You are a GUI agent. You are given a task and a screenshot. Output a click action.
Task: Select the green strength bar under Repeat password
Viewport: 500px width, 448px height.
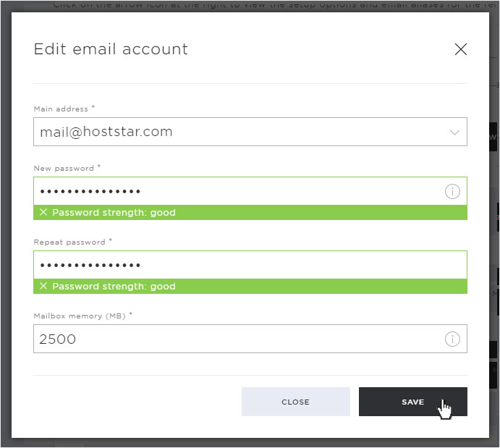coord(250,287)
